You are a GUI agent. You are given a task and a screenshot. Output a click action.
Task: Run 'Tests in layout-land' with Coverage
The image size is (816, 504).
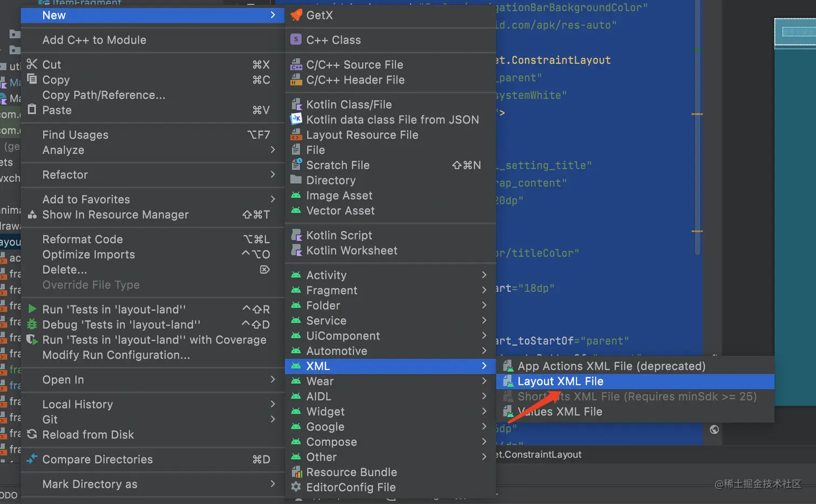(x=154, y=340)
